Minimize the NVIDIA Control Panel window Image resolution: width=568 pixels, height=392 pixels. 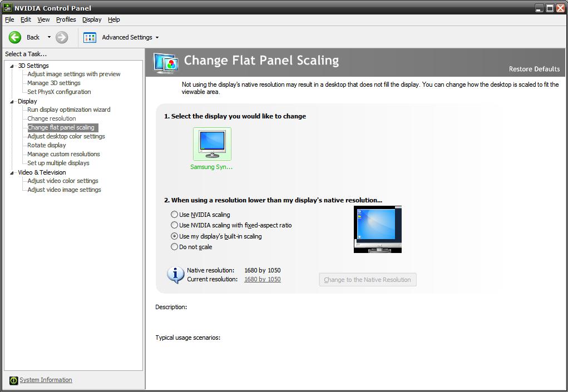point(540,8)
